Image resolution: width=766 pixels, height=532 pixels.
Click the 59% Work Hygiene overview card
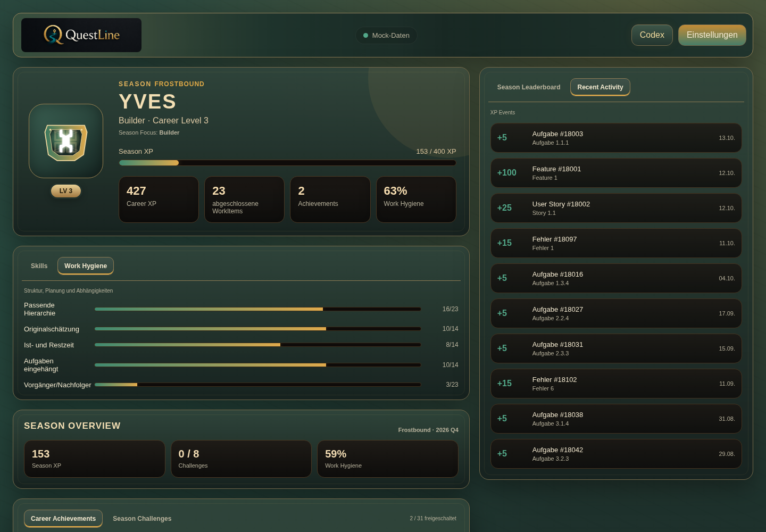pyautogui.click(x=388, y=459)
